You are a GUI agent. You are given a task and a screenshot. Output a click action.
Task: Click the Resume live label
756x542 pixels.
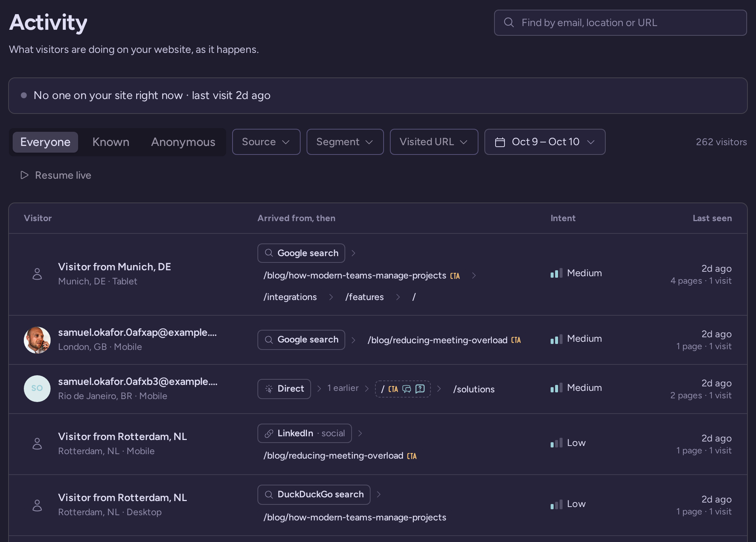pos(63,175)
